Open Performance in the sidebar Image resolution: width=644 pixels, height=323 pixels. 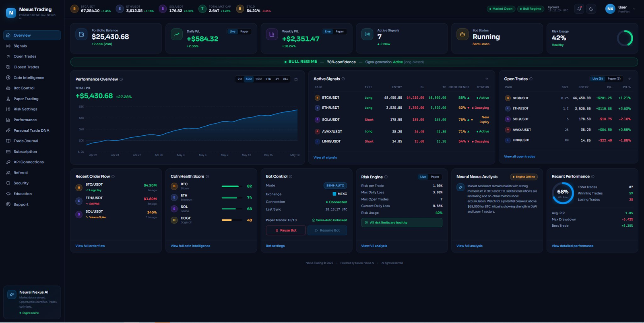coord(32,120)
